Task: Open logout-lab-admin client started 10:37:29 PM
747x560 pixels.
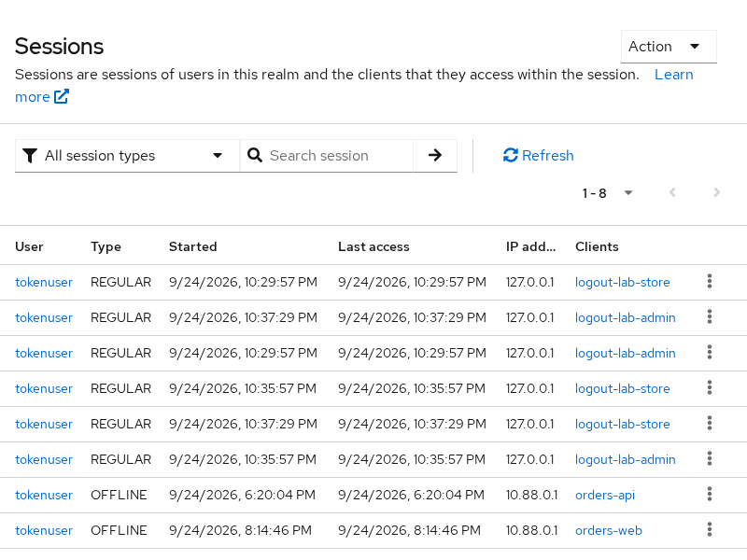Action: coord(625,317)
